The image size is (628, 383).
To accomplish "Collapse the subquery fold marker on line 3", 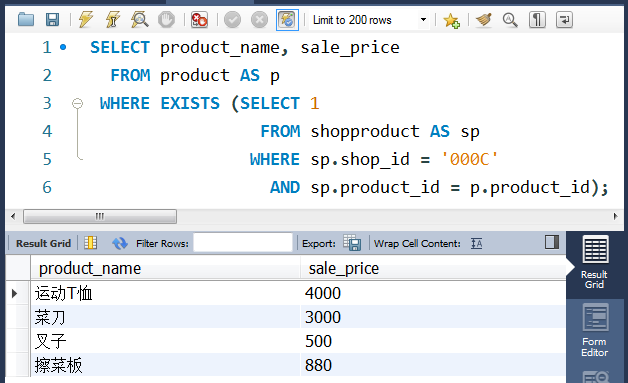I will pyautogui.click(x=77, y=103).
